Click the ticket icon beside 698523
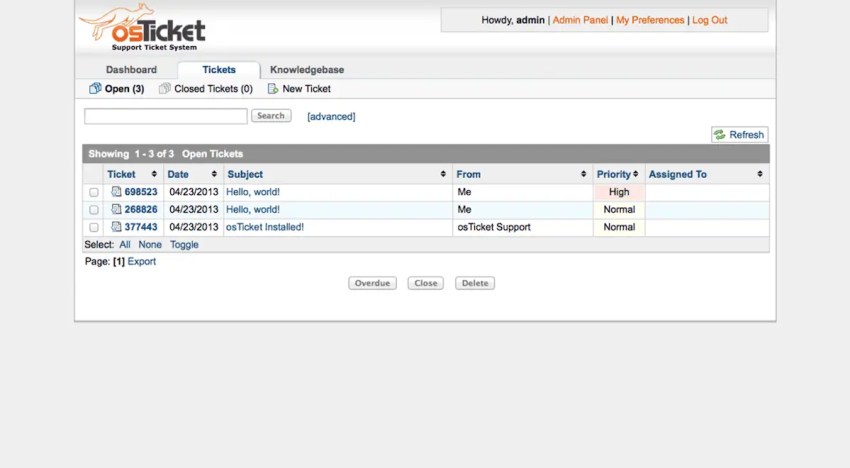The width and height of the screenshot is (850, 468). coord(116,191)
